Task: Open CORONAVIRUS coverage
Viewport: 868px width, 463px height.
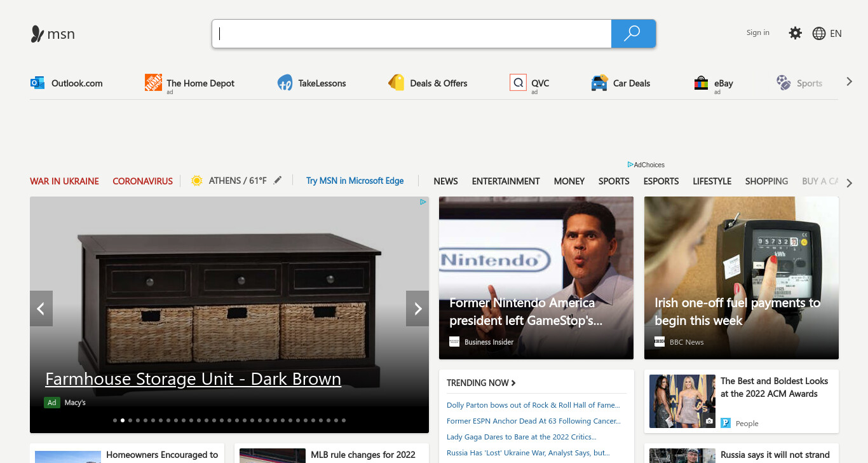Action: tap(143, 181)
